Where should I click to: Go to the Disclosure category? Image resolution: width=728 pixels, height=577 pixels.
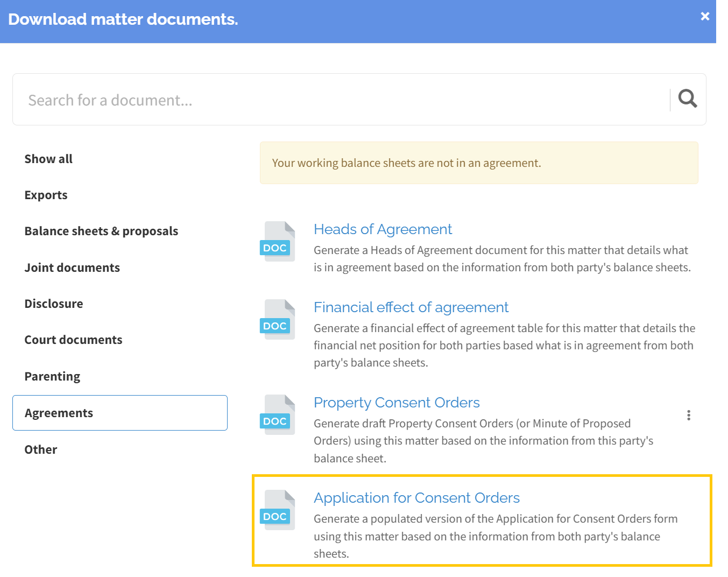tap(54, 304)
